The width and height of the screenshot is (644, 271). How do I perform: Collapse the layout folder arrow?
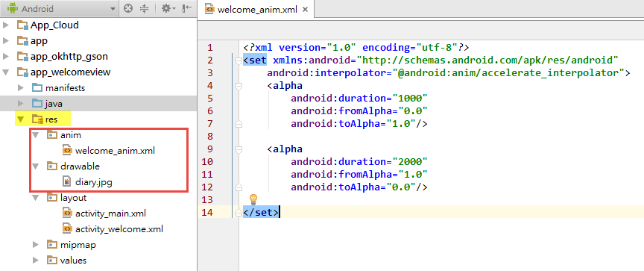(36, 198)
